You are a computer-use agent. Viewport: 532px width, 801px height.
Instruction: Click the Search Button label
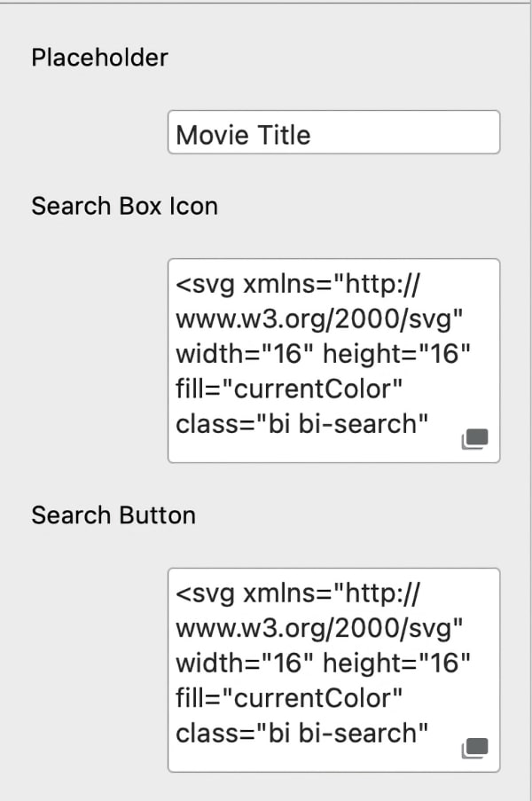pyautogui.click(x=113, y=515)
